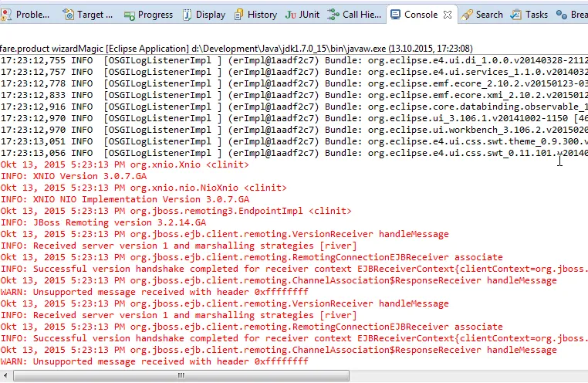Open the History tab
This screenshot has width=588, height=383.
[255, 15]
